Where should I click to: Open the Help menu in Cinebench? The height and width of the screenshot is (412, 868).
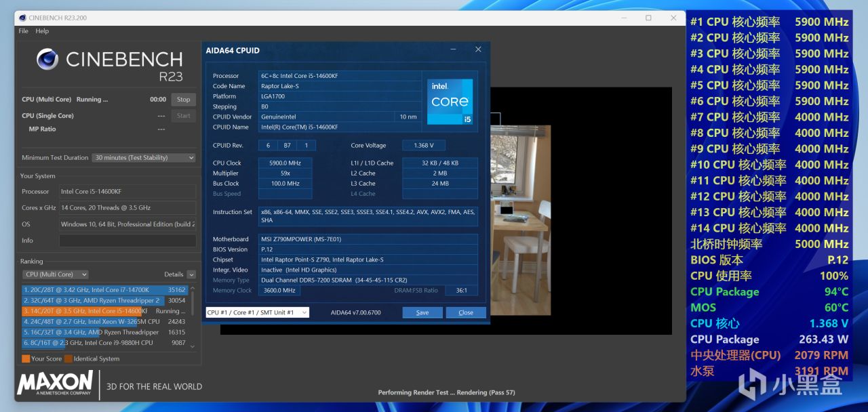tap(42, 31)
